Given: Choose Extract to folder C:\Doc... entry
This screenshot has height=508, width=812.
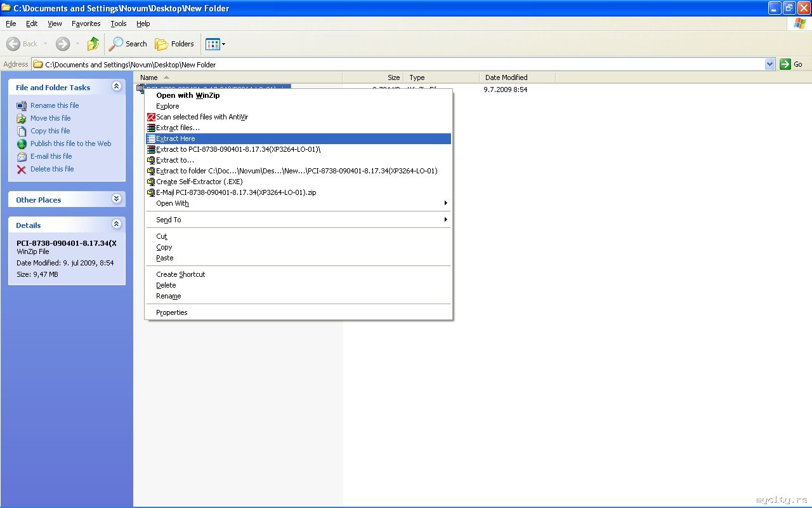Looking at the screenshot, I should click(x=298, y=171).
